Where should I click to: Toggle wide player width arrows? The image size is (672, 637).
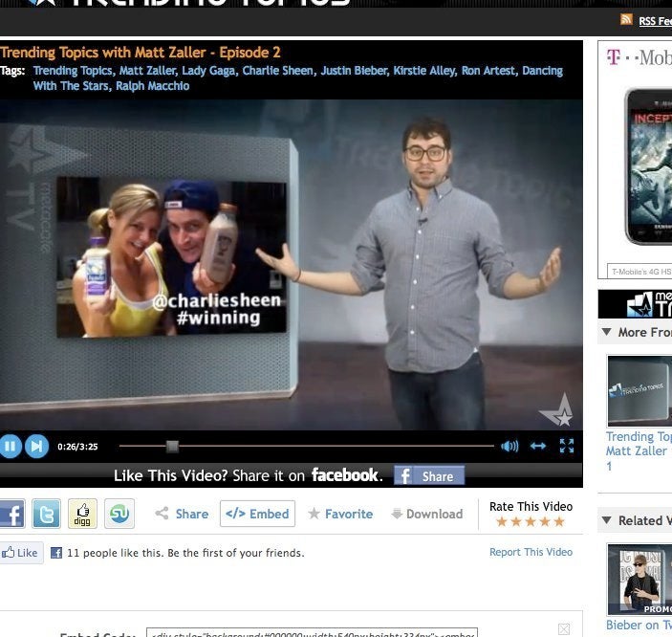click(538, 446)
